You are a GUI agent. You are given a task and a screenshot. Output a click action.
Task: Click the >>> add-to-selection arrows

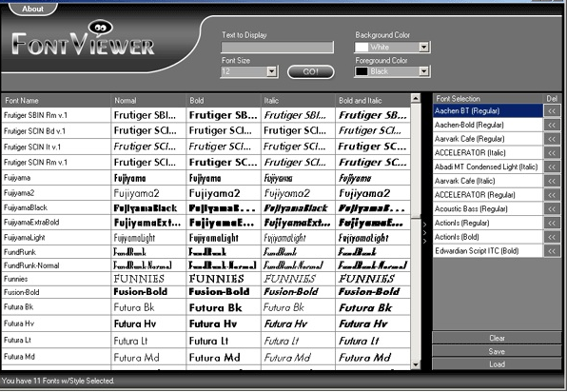[x=425, y=232]
